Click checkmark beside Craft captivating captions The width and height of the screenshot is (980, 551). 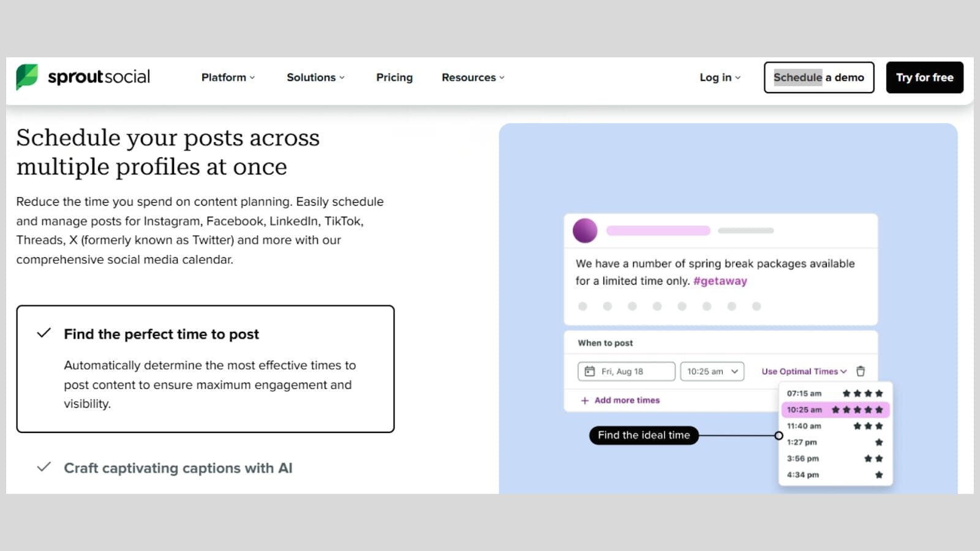[43, 467]
